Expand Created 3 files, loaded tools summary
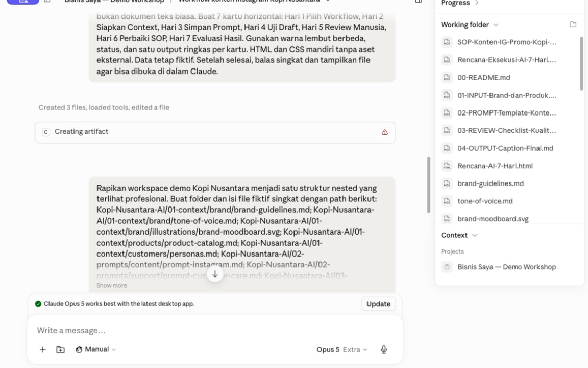This screenshot has width=588, height=368. coord(104,107)
